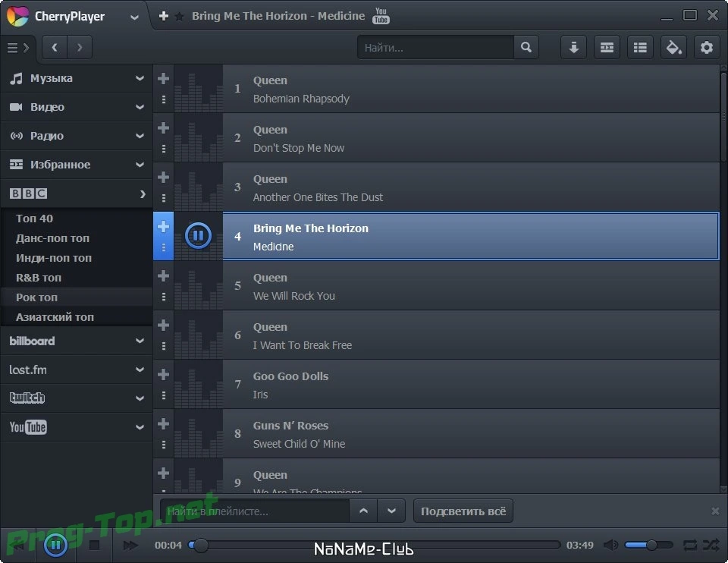Image resolution: width=728 pixels, height=563 pixels.
Task: Go back with left arrow button
Action: (55, 47)
